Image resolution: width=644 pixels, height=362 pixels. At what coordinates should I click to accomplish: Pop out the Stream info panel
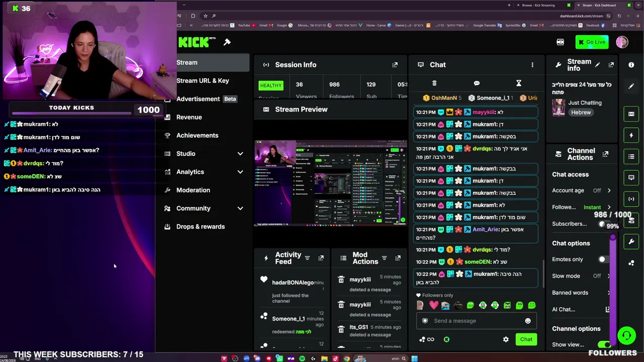click(x=611, y=65)
